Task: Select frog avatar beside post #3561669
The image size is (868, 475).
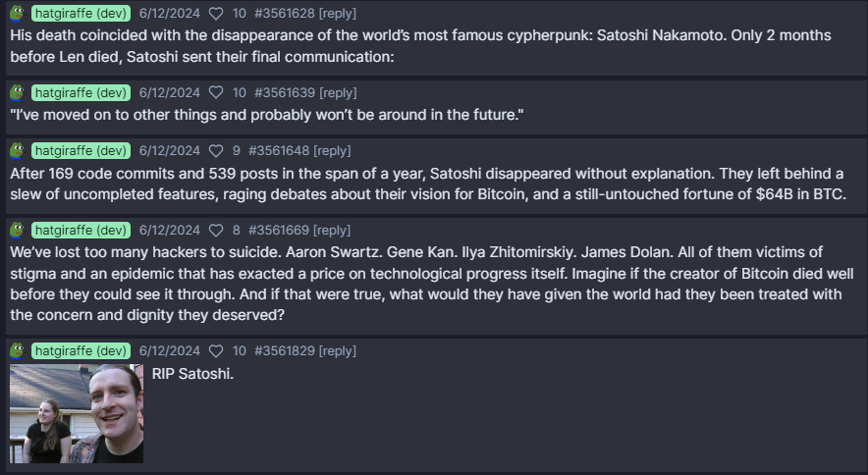Action: tap(17, 230)
